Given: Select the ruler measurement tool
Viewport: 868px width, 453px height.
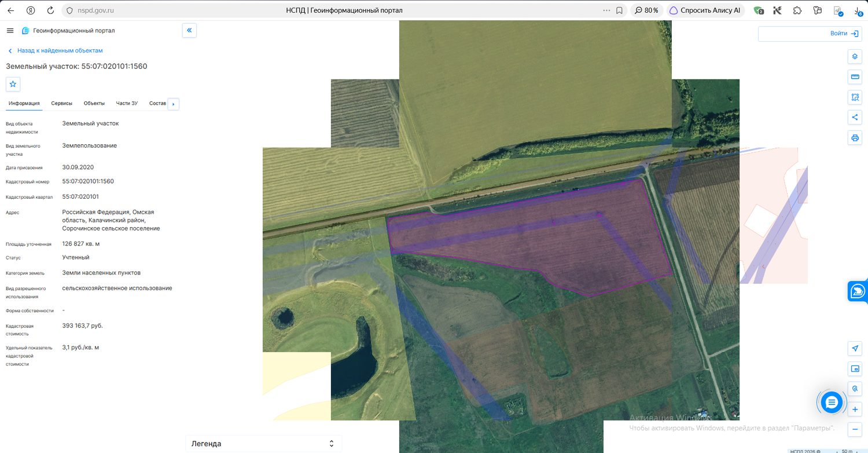Looking at the screenshot, I should 855,77.
